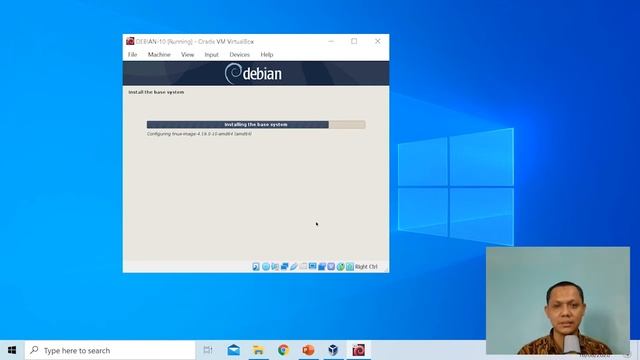Open VirtualBox Manager from the taskbar
The height and width of the screenshot is (360, 640).
(x=333, y=350)
